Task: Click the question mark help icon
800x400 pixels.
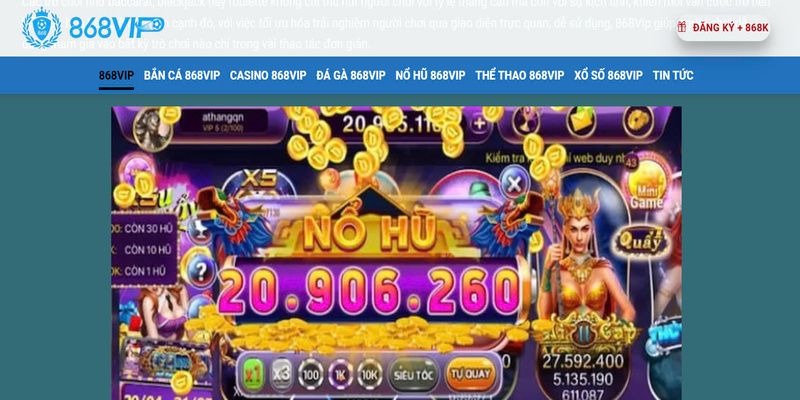Action: 202,272
